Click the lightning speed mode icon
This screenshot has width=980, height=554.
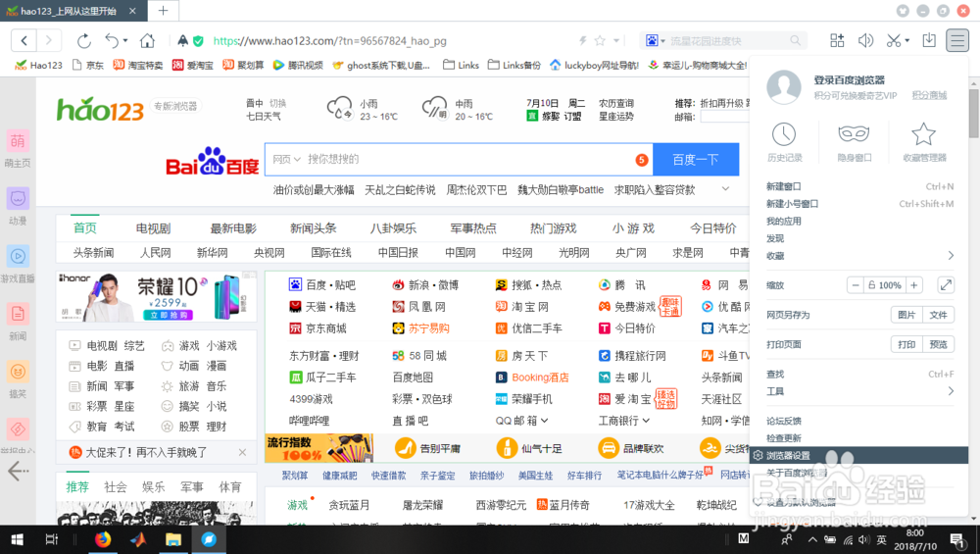pos(582,40)
